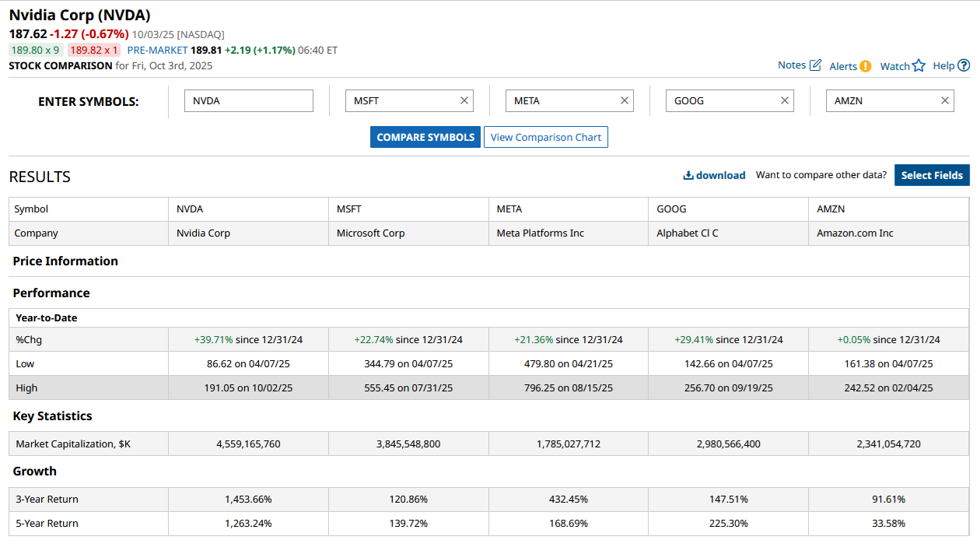
Task: Click the Microsoft Corp company cell
Action: 370,233
